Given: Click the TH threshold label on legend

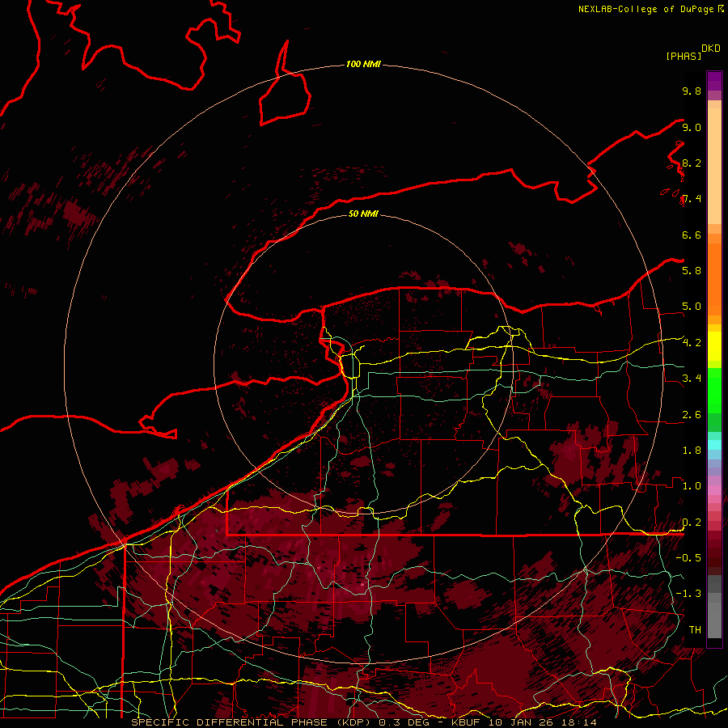Looking at the screenshot, I should click(x=695, y=629).
